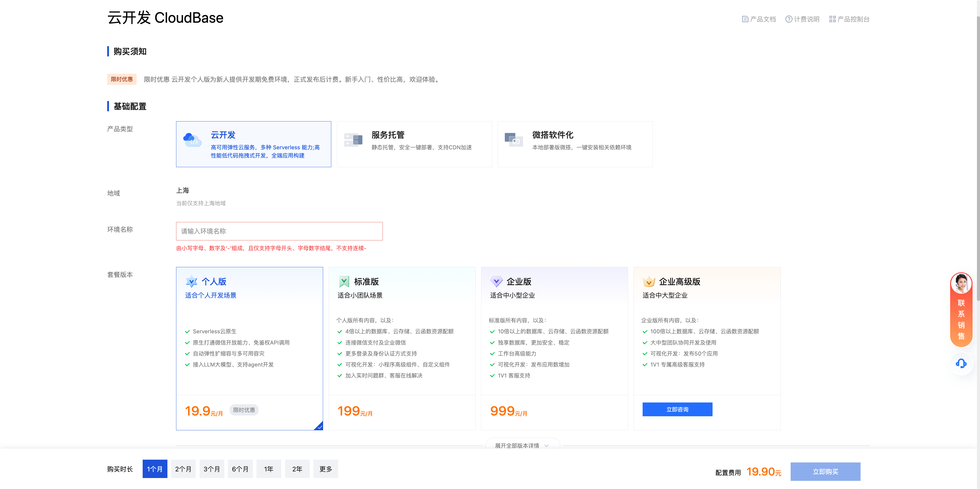Click the 19.9元/月 price
The height and width of the screenshot is (489, 980).
(204, 411)
